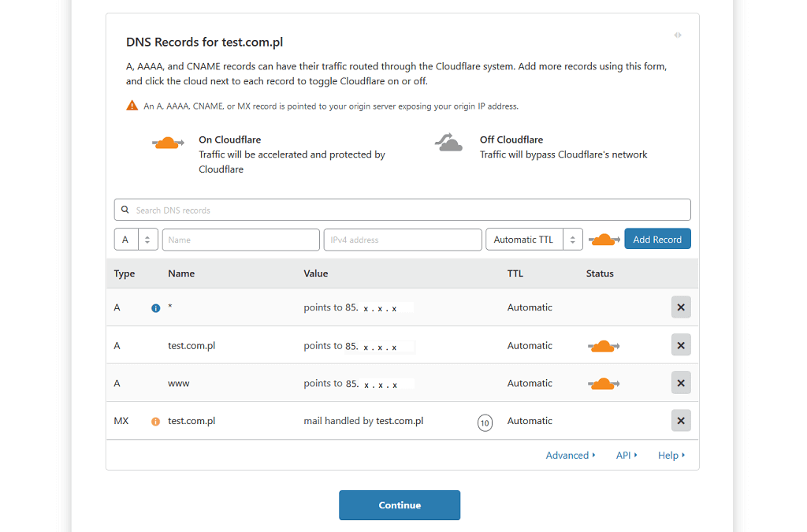Focus the Search DNS records field
Viewport: 807px width, 532px height.
(403, 210)
